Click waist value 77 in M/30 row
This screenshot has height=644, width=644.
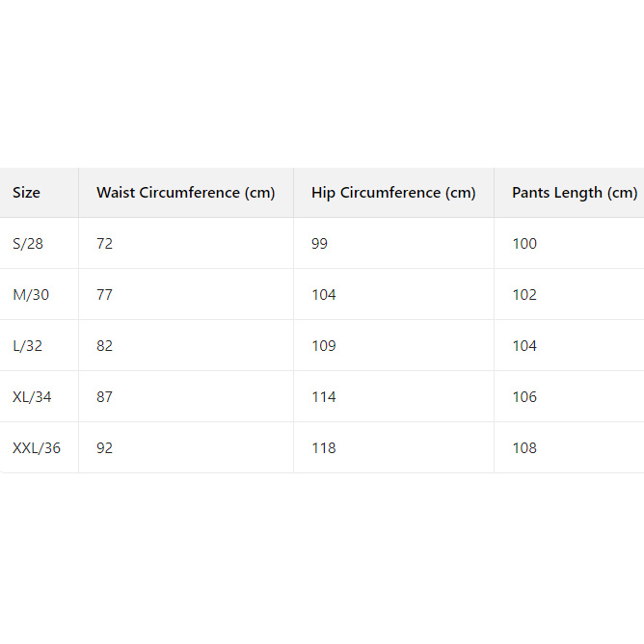coord(105,295)
